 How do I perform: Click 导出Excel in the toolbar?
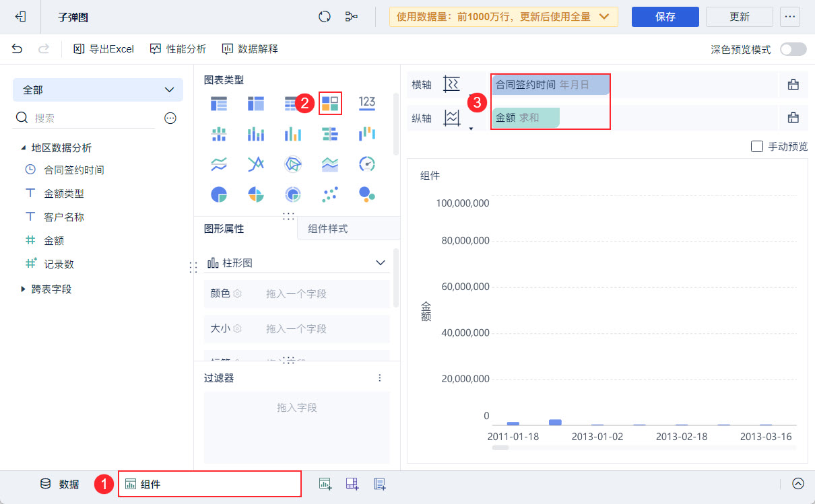pos(104,49)
